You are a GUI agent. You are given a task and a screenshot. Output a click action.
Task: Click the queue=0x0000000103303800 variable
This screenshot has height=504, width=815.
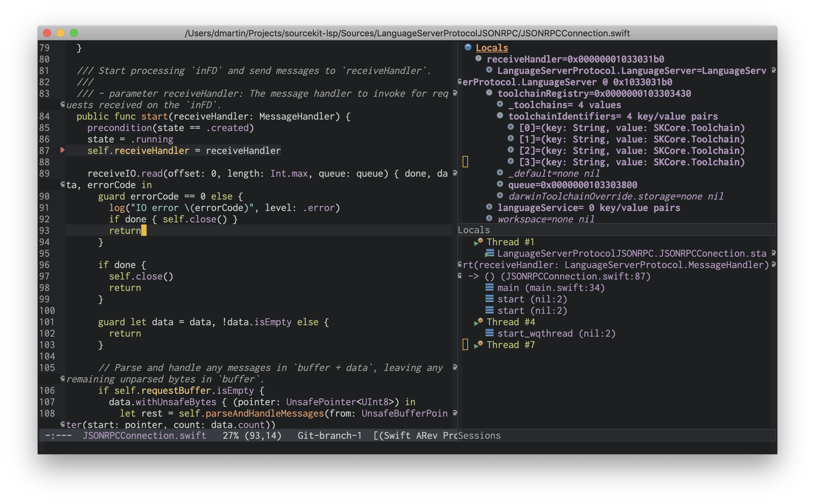[x=572, y=185]
